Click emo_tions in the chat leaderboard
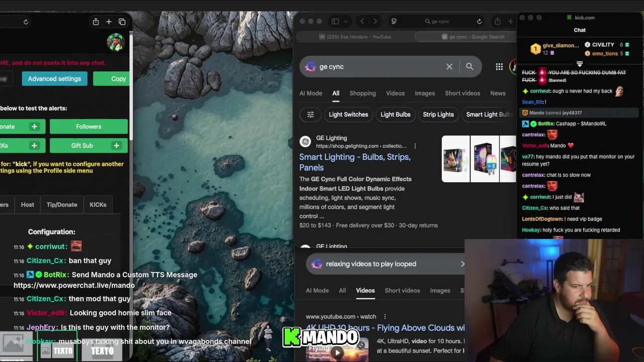This screenshot has height=362, width=644. coord(605,53)
